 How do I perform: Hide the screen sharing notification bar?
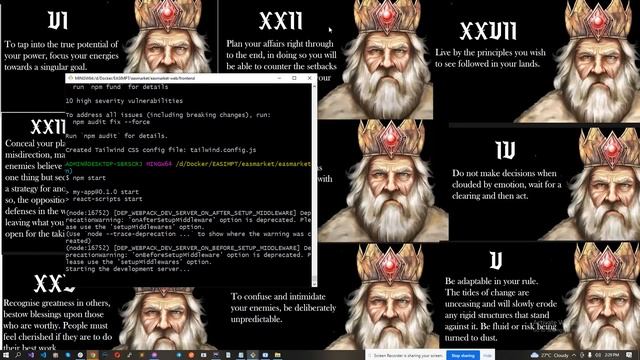point(487,356)
